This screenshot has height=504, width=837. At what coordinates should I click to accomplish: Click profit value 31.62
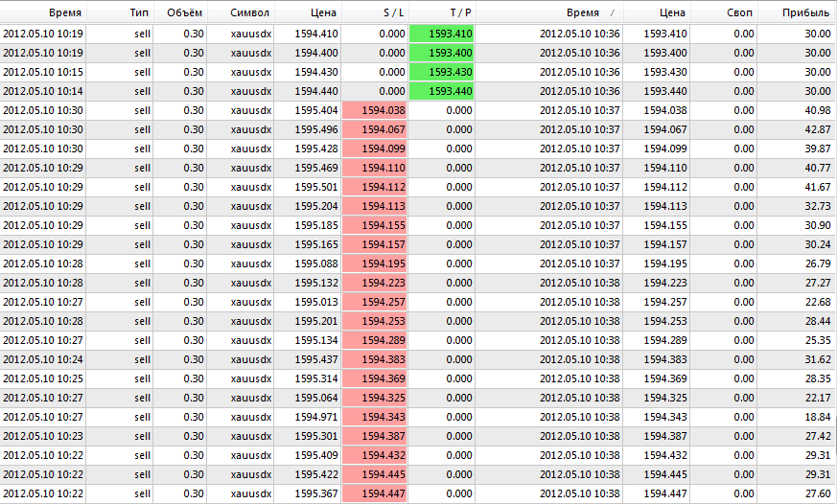(819, 359)
